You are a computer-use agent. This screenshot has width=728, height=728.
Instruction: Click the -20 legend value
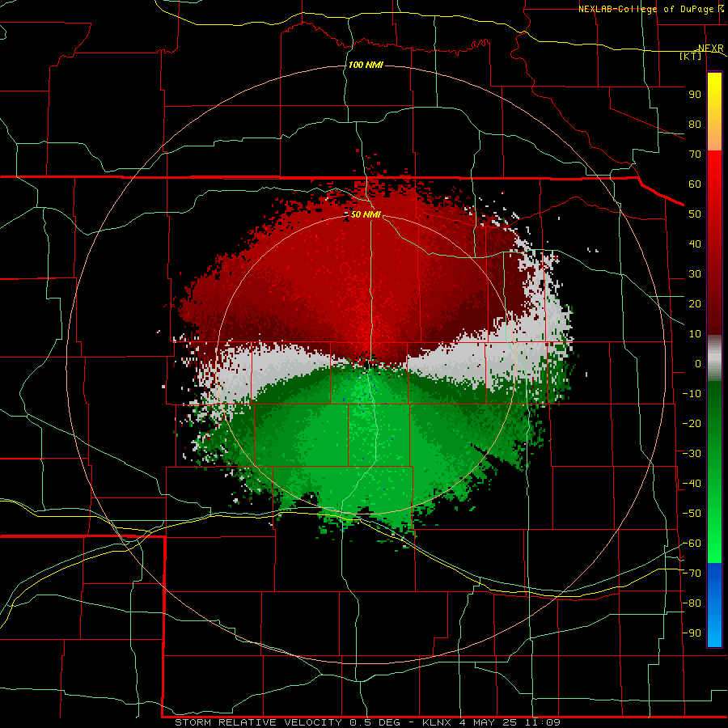click(692, 424)
